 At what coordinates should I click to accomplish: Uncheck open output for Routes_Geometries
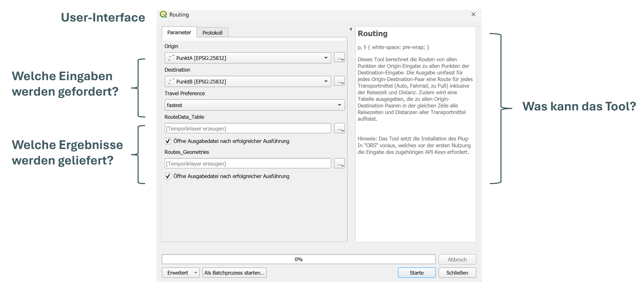(168, 176)
